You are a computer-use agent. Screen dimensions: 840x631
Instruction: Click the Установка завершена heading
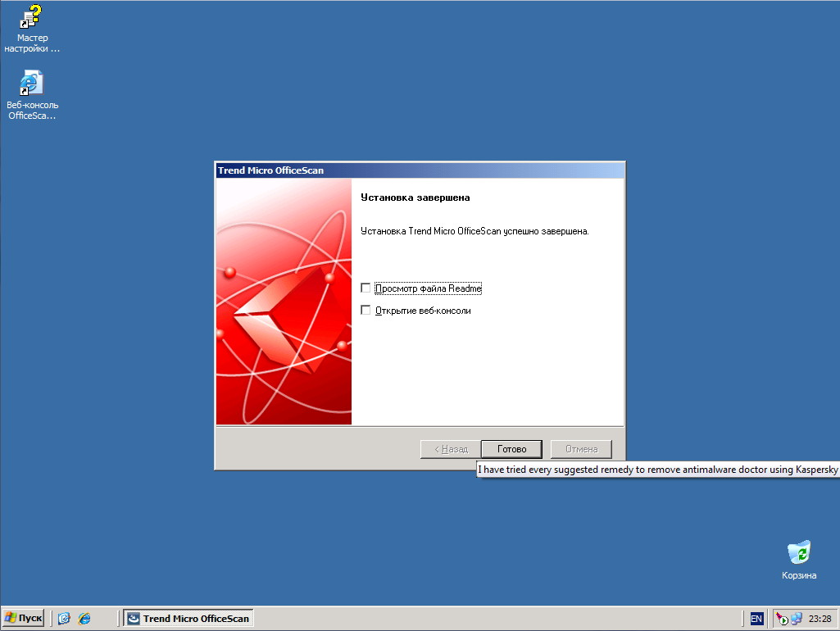pos(415,197)
